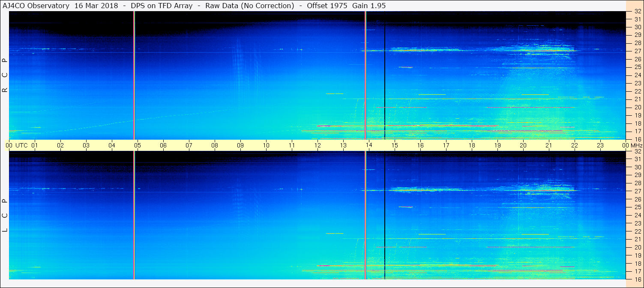The height and width of the screenshot is (288, 644).
Task: Click the "09" hour tick label
Action: pyautogui.click(x=240, y=145)
